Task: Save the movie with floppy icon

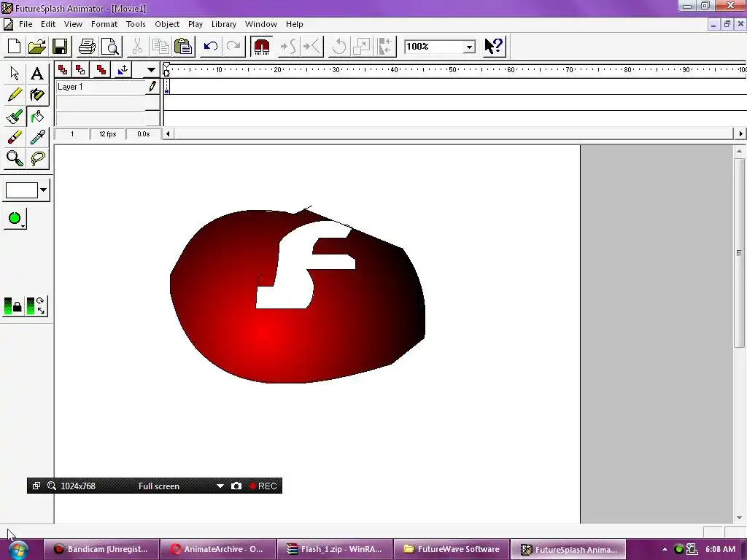Action: [60, 46]
